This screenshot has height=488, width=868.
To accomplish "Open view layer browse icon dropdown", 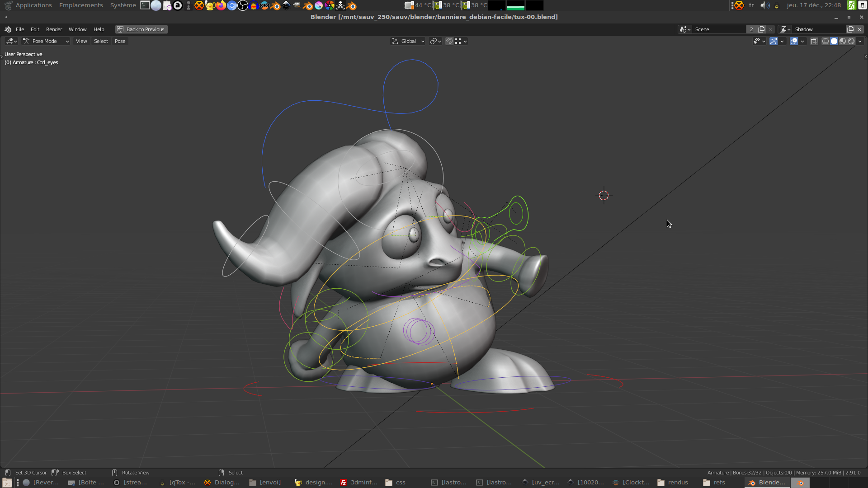I will 785,29.
